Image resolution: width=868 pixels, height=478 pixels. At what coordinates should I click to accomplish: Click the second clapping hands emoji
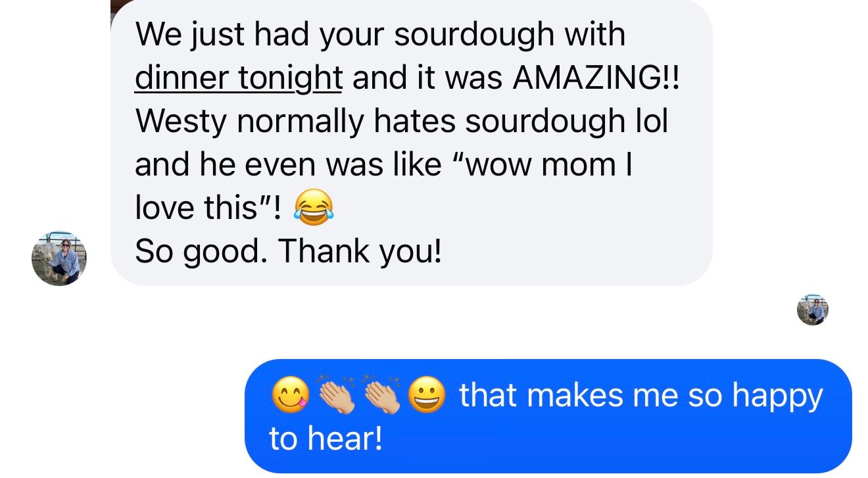tap(383, 396)
